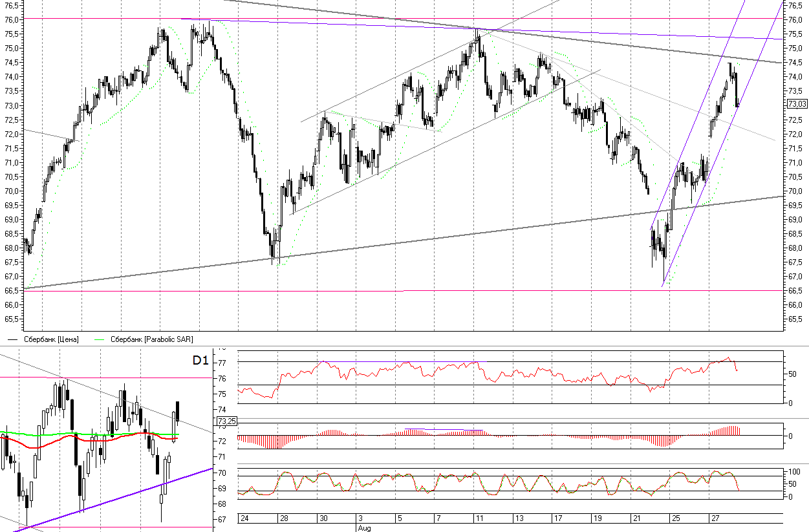Click the 70,0 label on right price axis
Viewport: 809px width, 532px height.
(795, 191)
